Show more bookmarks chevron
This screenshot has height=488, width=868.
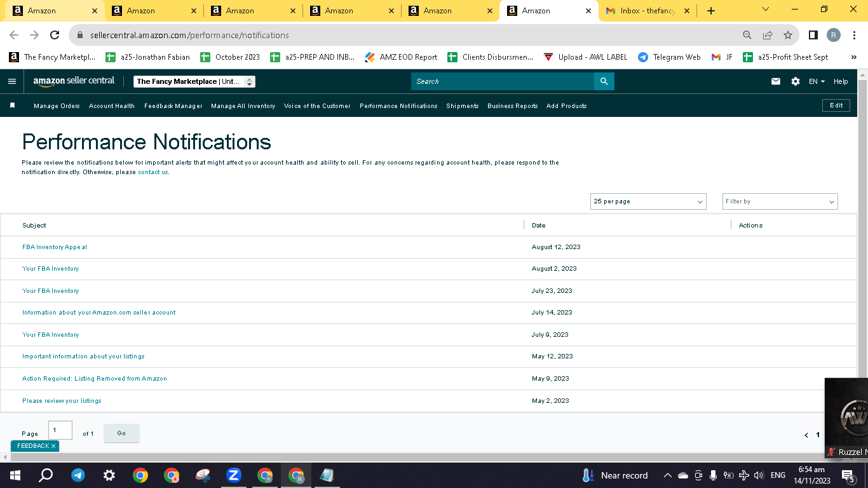click(853, 57)
